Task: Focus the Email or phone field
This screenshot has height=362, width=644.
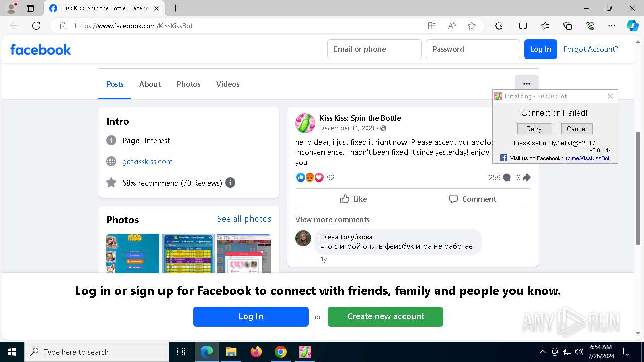Action: 374,49
